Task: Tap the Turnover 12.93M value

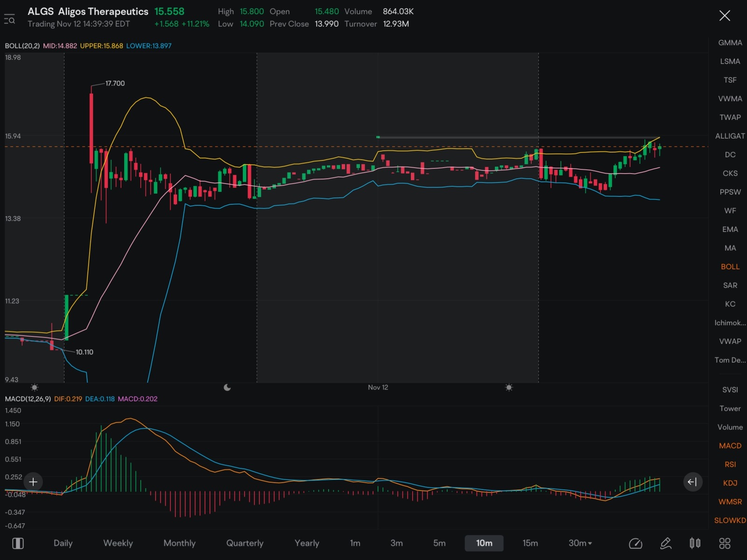Action: (x=396, y=24)
